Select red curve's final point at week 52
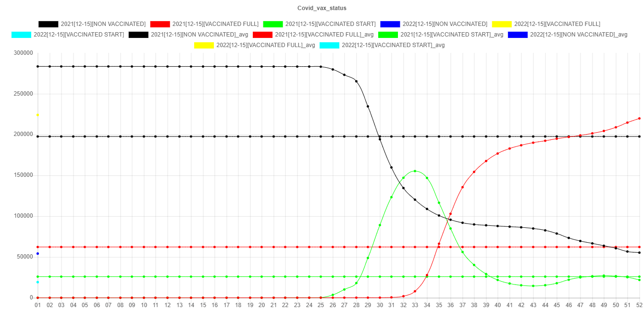This screenshot has height=322, width=644. coord(639,118)
